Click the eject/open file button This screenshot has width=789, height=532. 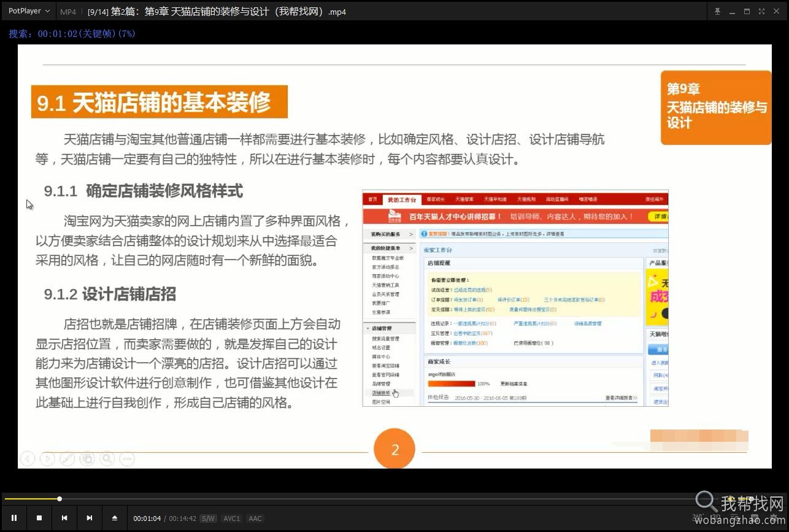[x=115, y=518]
